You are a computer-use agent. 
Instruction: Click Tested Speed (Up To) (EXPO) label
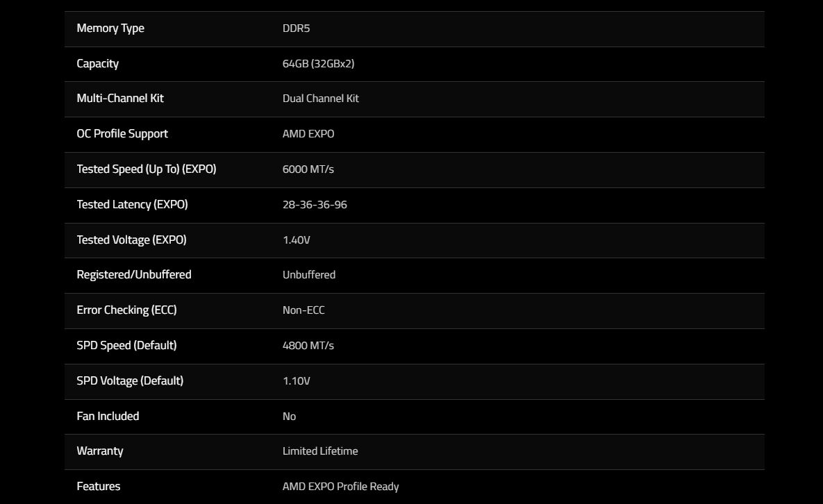coord(147,169)
